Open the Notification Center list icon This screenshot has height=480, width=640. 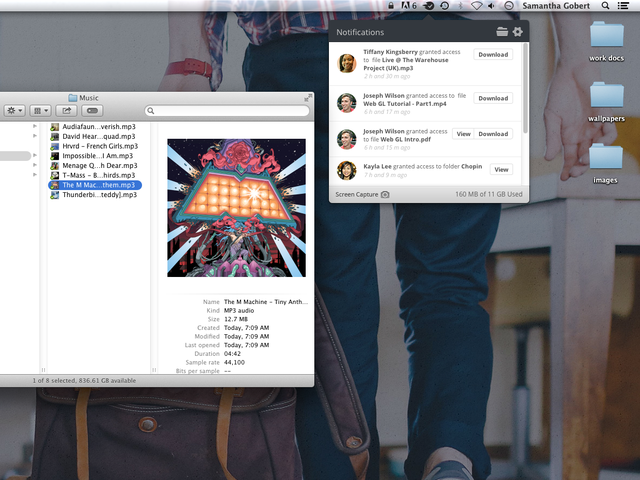pos(626,6)
